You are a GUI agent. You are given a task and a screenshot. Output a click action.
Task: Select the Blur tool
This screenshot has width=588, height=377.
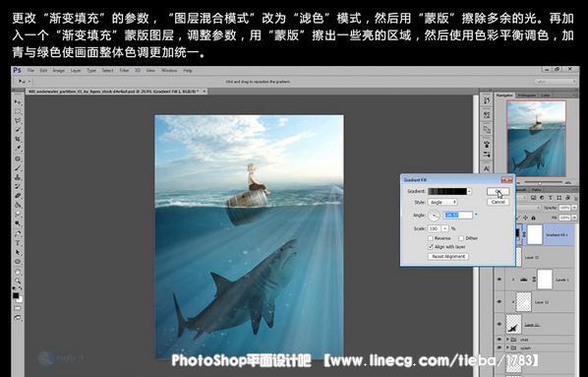point(18,215)
